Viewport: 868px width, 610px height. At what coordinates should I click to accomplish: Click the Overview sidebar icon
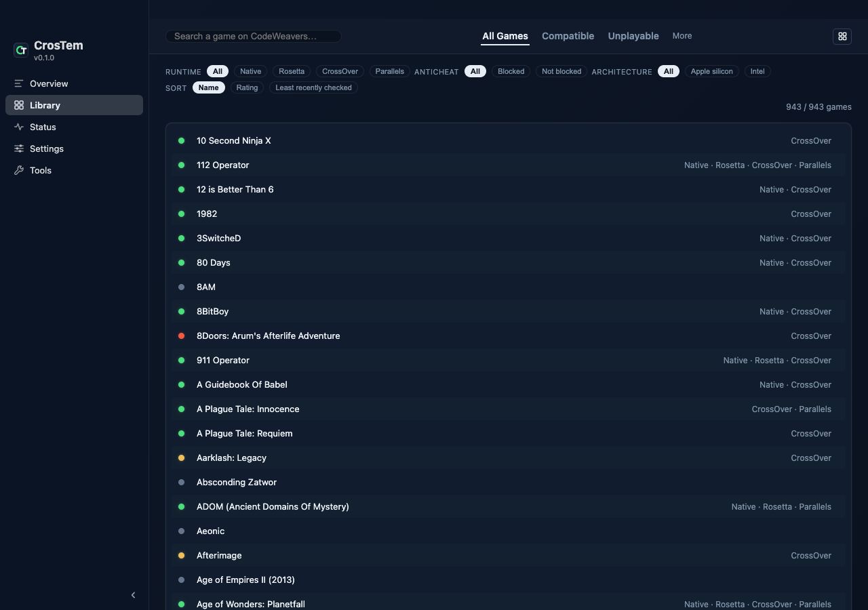[x=19, y=83]
